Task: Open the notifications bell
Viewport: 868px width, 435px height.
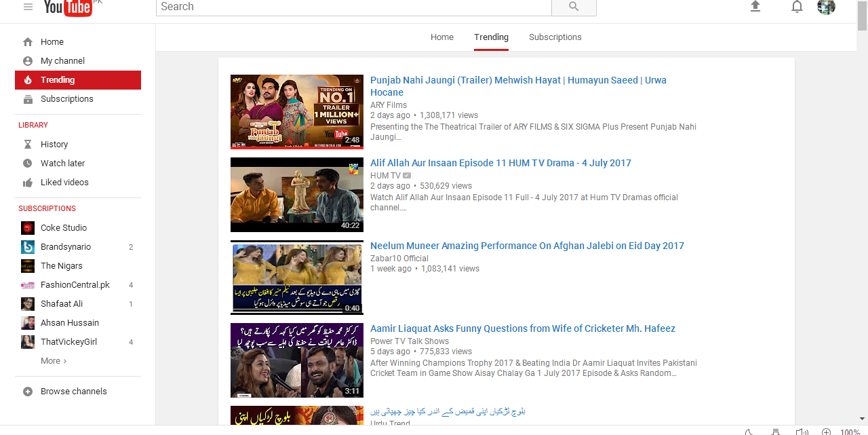Action: (x=797, y=7)
